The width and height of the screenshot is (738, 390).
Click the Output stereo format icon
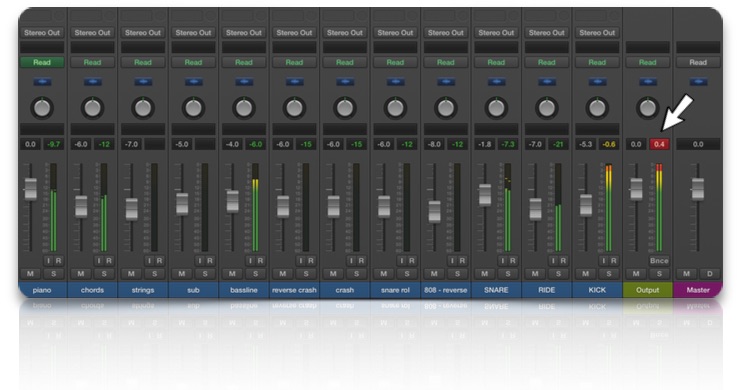coord(648,82)
